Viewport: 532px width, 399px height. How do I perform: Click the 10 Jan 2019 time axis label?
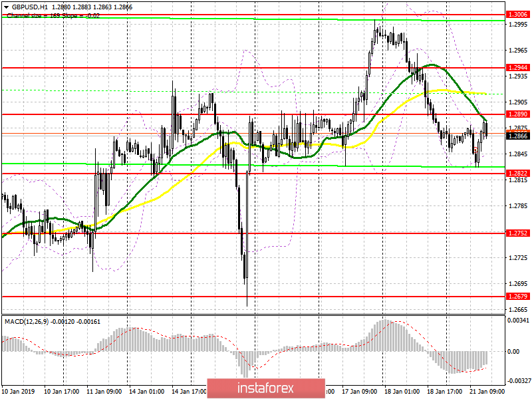point(18,391)
